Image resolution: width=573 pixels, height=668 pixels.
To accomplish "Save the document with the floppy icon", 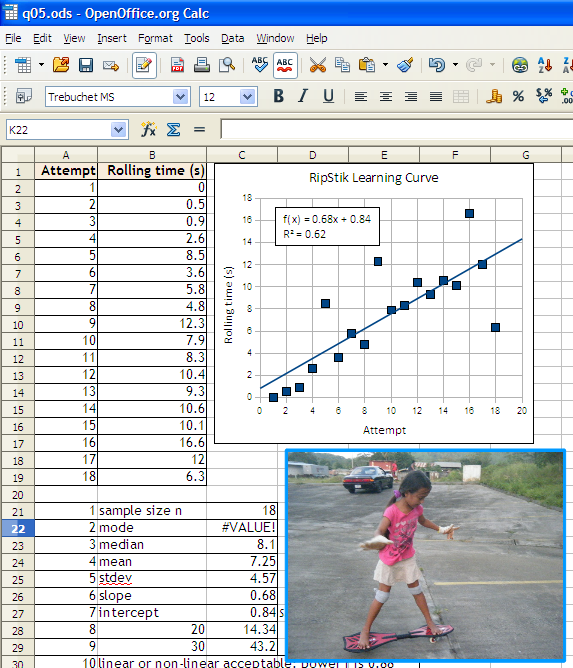I will [x=86, y=65].
